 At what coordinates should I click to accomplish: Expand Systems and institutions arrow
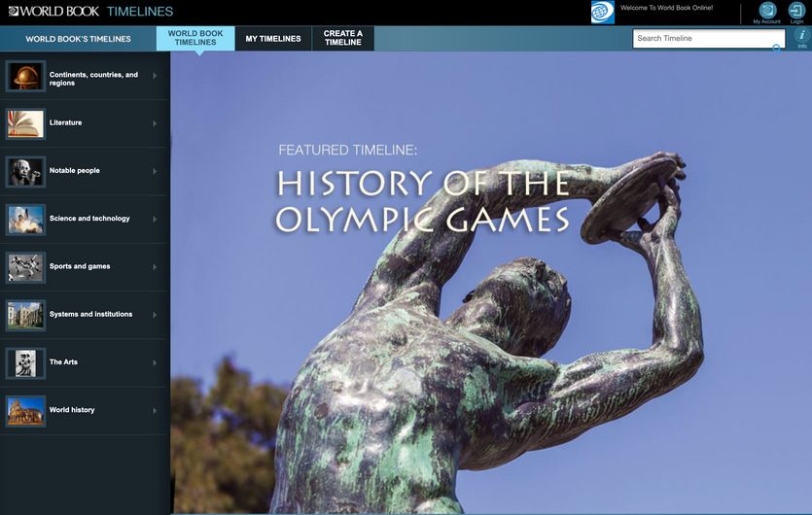155,315
